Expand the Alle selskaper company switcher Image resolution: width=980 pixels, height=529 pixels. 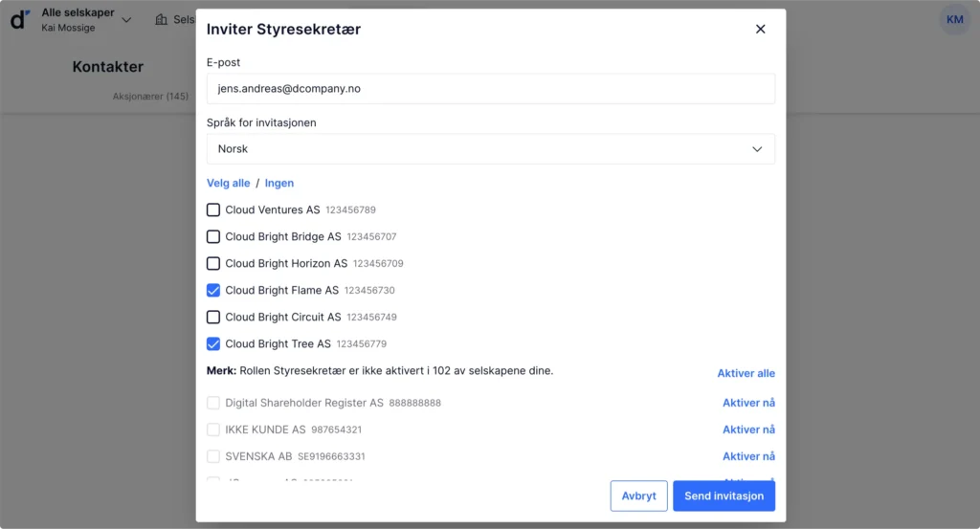(126, 20)
